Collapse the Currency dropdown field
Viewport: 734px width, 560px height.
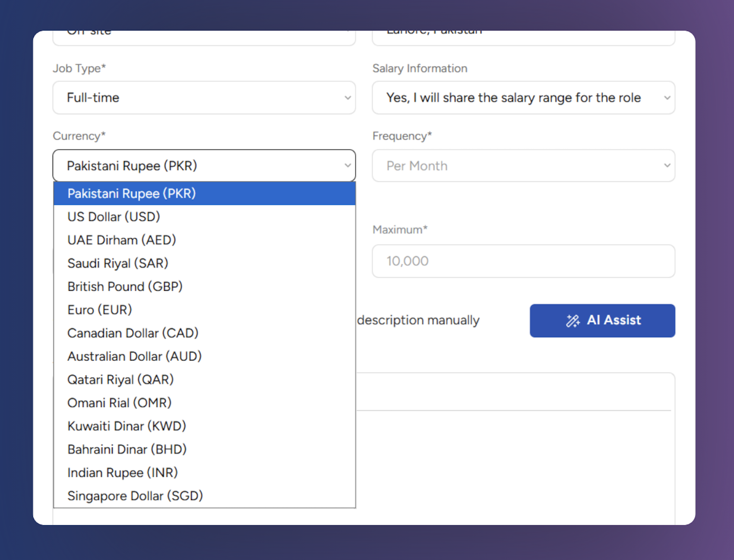[x=204, y=166]
